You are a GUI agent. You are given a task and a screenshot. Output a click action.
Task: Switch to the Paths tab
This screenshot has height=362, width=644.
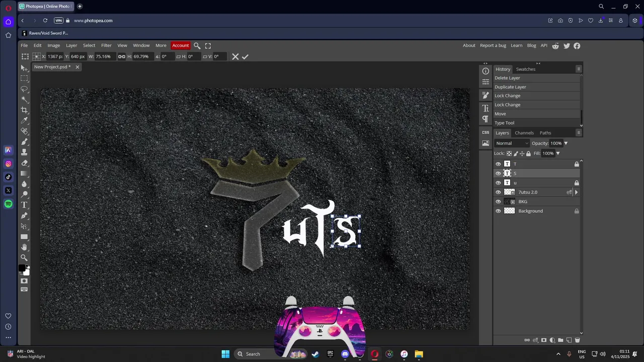click(545, 133)
